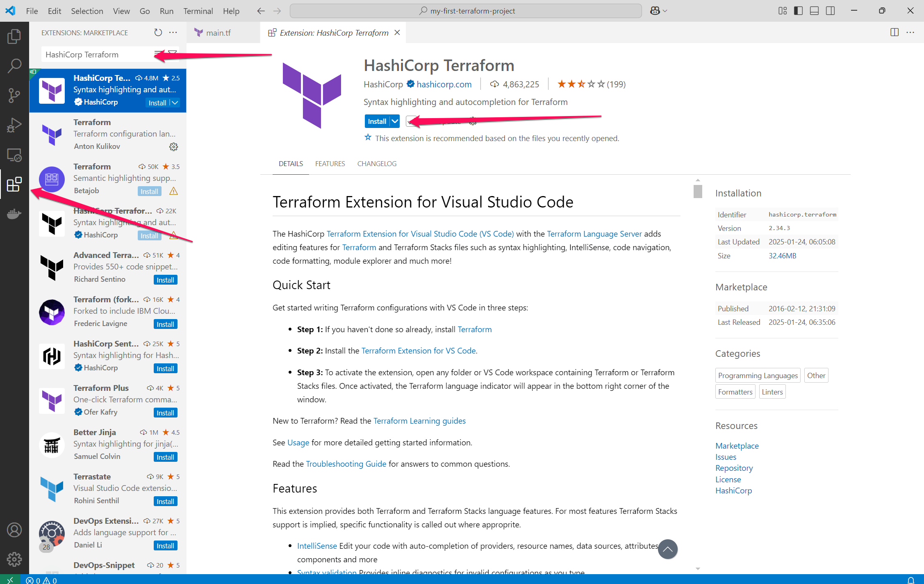Screen dimensions: 924x584
Task: Click the star rating of the extension
Action: (581, 84)
